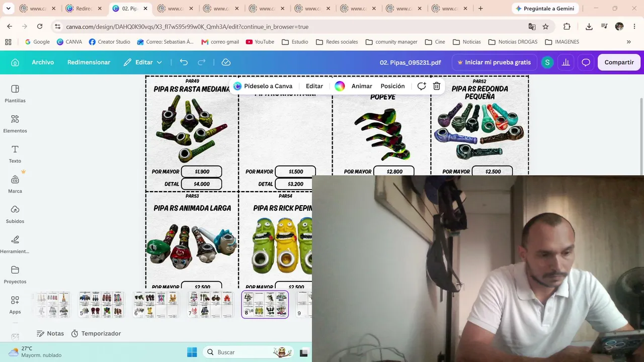The image size is (644, 362).
Task: Reload the browser page
Action: 40,27
